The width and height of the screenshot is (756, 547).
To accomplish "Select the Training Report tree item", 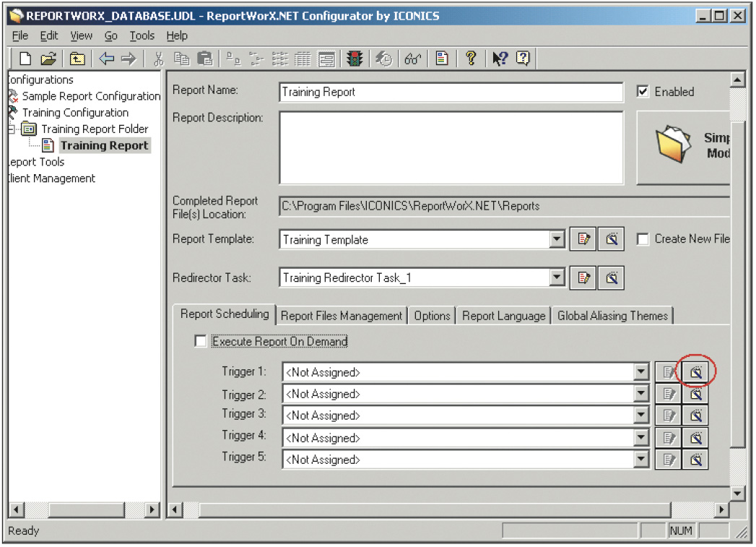I will point(104,145).
